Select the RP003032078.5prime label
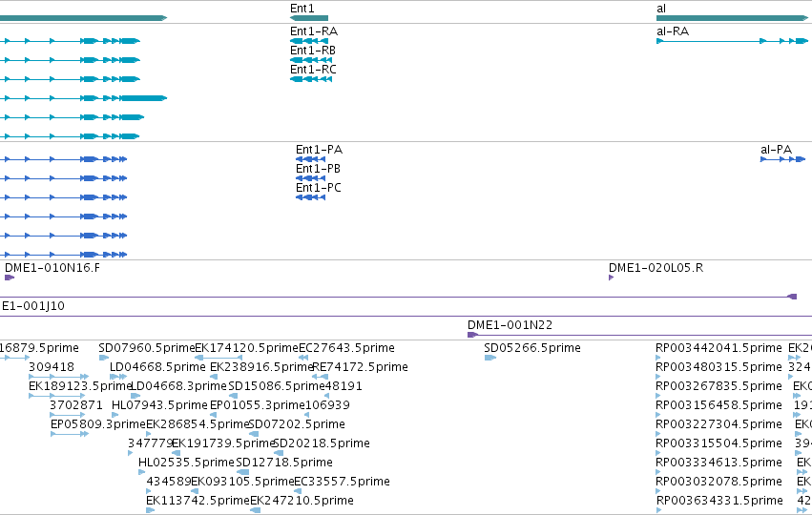This screenshot has height=515, width=812. pyautogui.click(x=718, y=482)
